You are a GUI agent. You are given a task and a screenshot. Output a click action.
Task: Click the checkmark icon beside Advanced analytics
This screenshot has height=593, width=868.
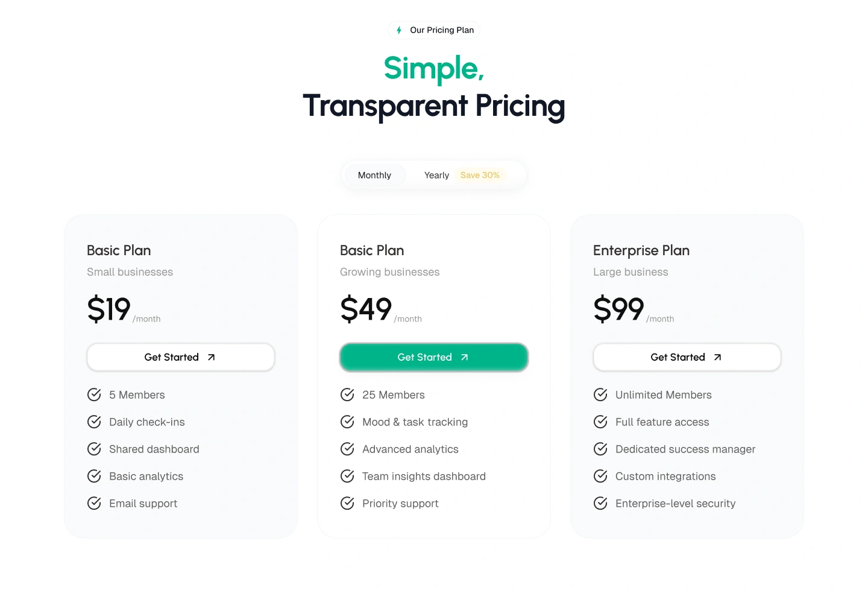point(347,449)
